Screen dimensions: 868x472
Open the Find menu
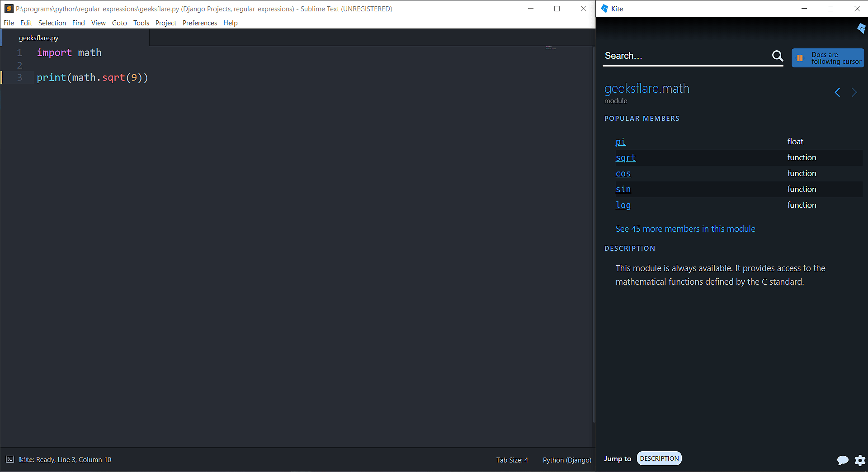pos(79,23)
